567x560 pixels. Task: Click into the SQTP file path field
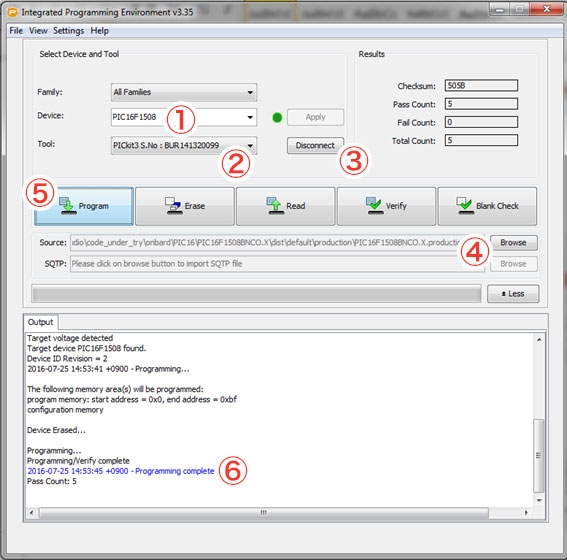coord(277,264)
